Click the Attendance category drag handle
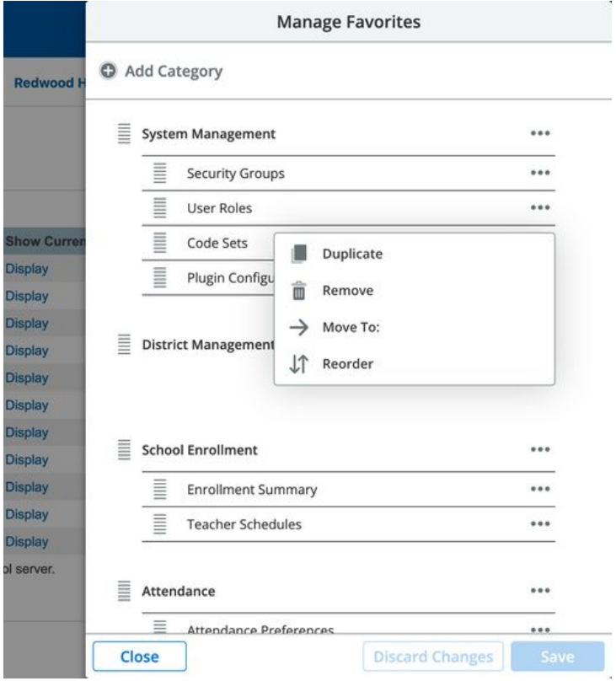Screen dimensions: 616x681 124,591
